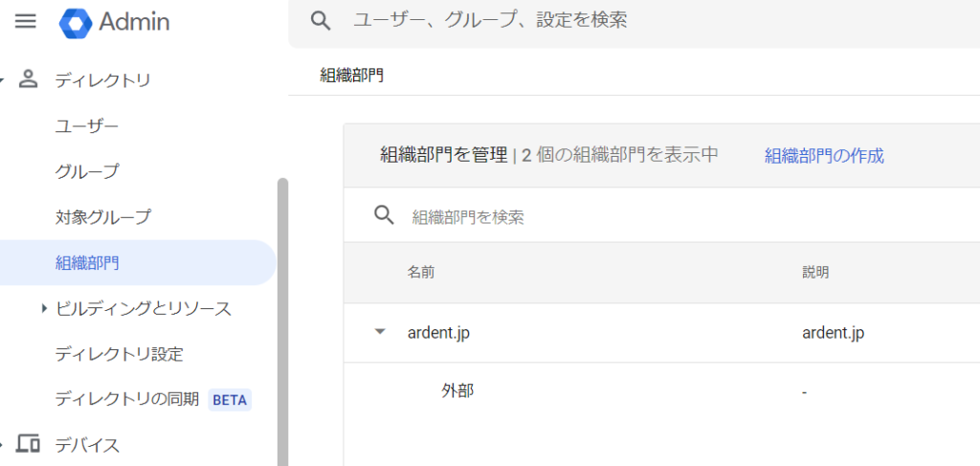Collapse the ardent.jp organization tree

click(380, 332)
